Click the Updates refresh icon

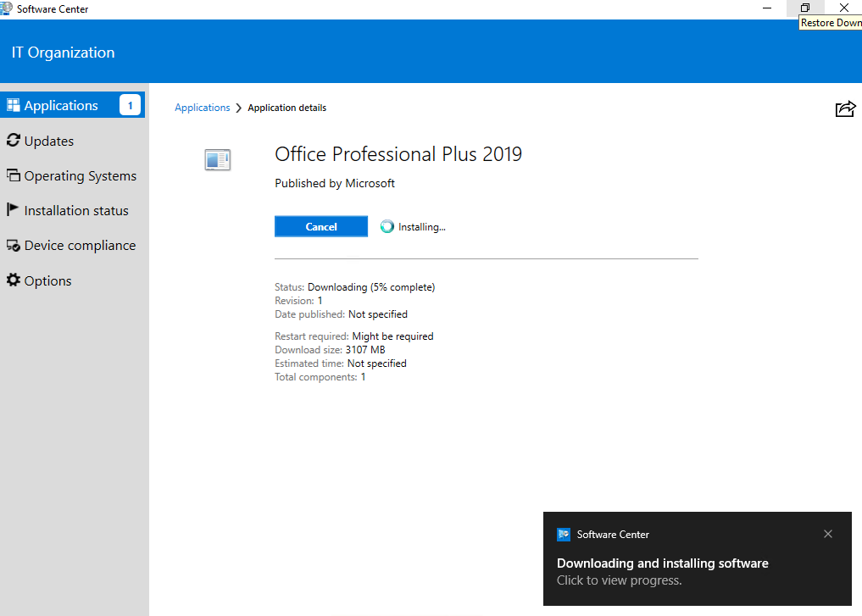point(14,141)
